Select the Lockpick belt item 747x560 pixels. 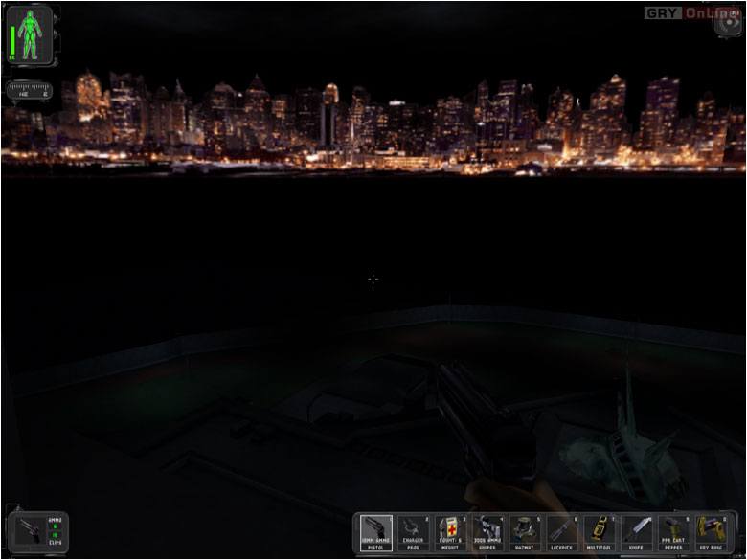[561, 533]
